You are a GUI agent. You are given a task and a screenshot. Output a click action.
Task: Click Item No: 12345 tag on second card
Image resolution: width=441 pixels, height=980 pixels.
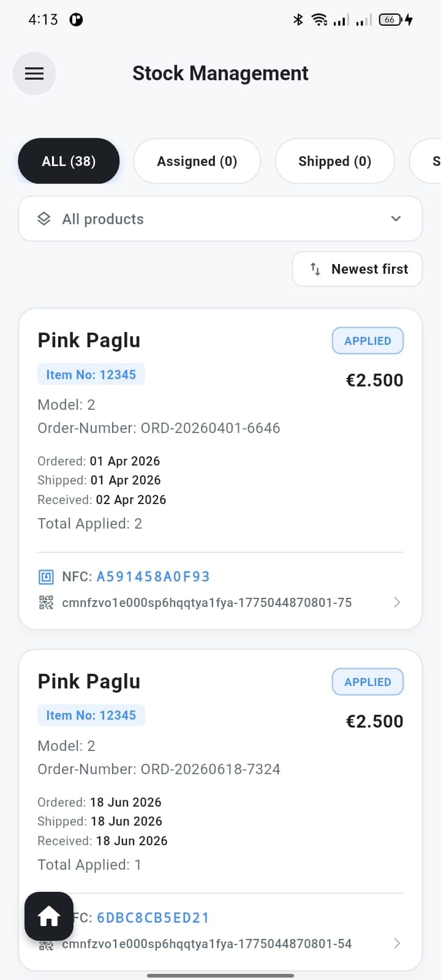pos(91,715)
